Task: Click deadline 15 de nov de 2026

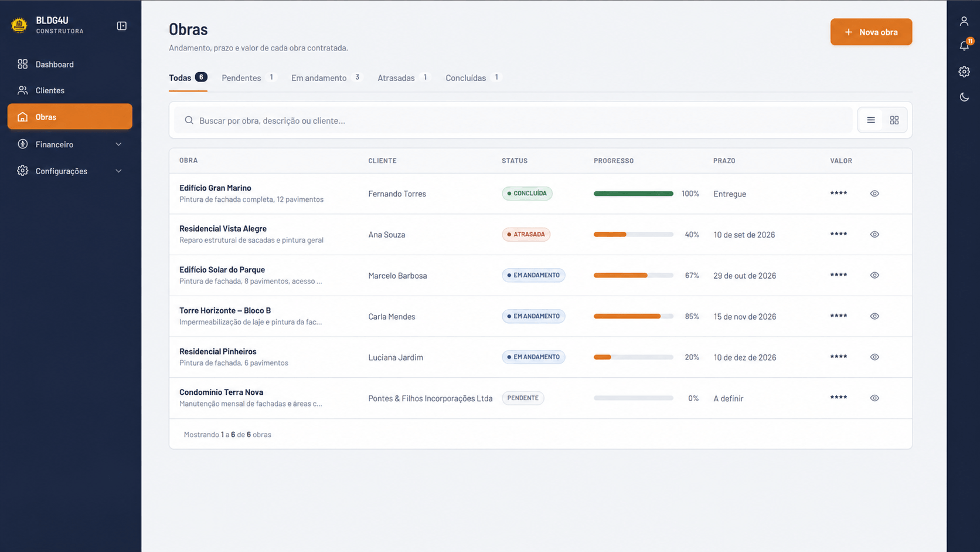Action: coord(744,317)
